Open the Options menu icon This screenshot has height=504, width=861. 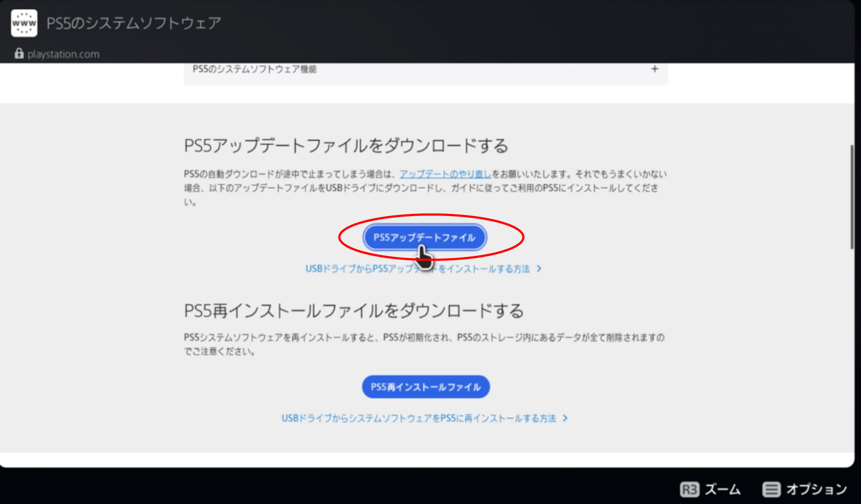771,489
